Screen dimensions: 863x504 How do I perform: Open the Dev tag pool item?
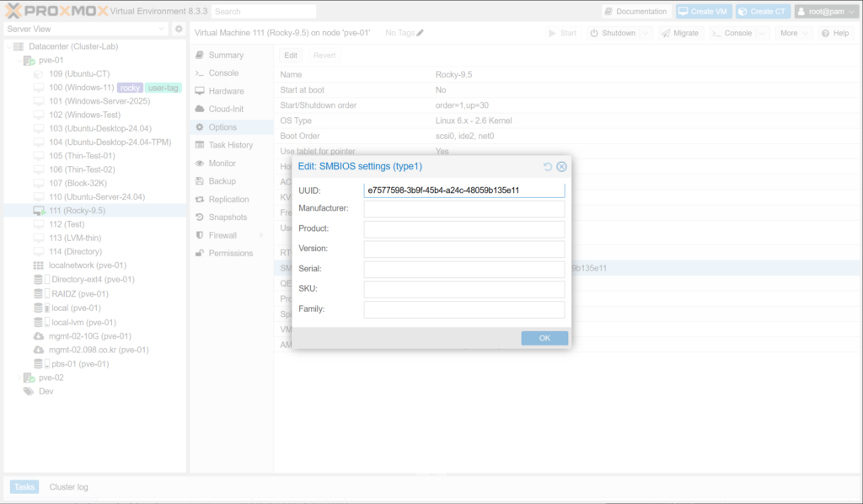pyautogui.click(x=46, y=391)
